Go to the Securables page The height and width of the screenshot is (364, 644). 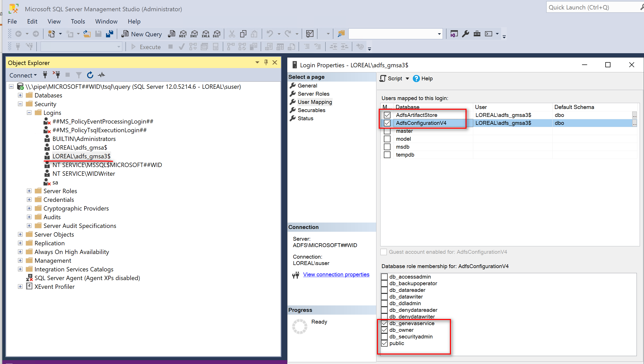(x=311, y=110)
